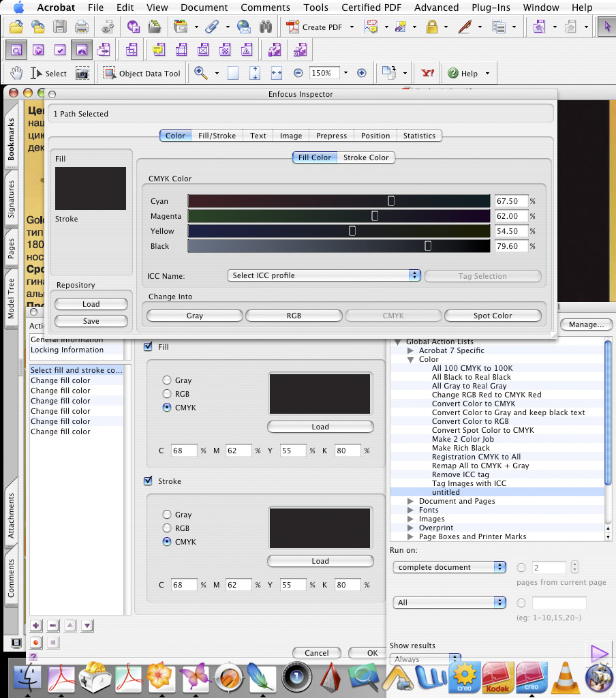Click the Sign pen icon
The height and width of the screenshot is (698, 616).
[465, 27]
